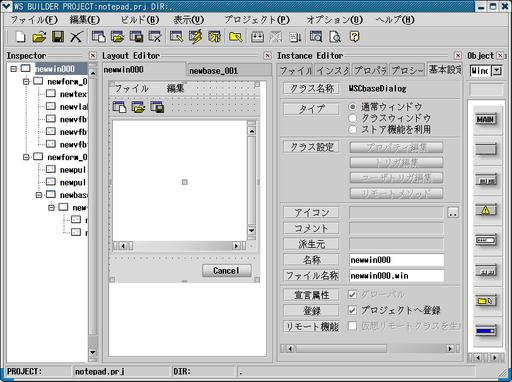Click the X close project toolbar icon

76,37
